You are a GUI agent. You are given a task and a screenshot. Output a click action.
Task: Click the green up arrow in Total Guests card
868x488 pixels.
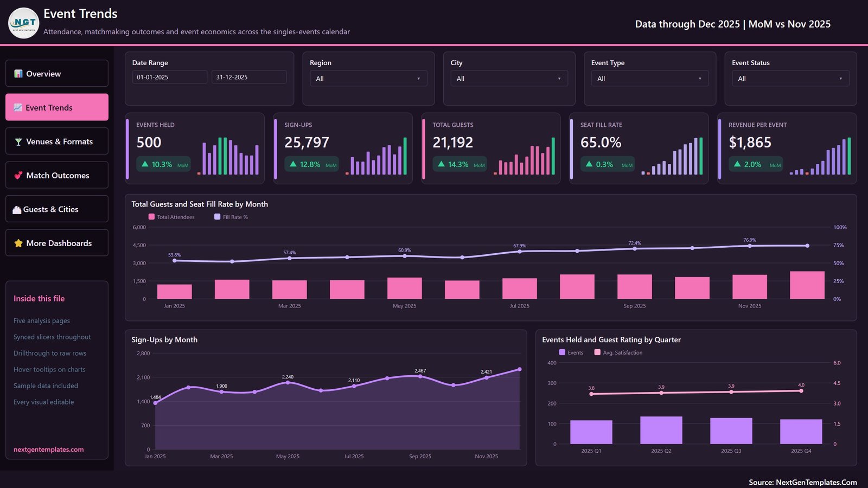point(441,164)
